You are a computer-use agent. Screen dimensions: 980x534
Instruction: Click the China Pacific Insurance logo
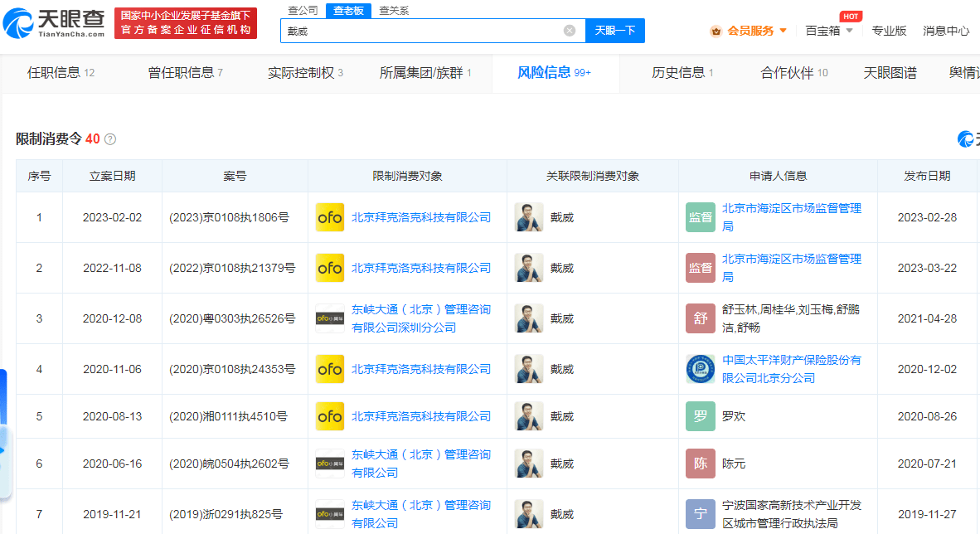tap(700, 370)
